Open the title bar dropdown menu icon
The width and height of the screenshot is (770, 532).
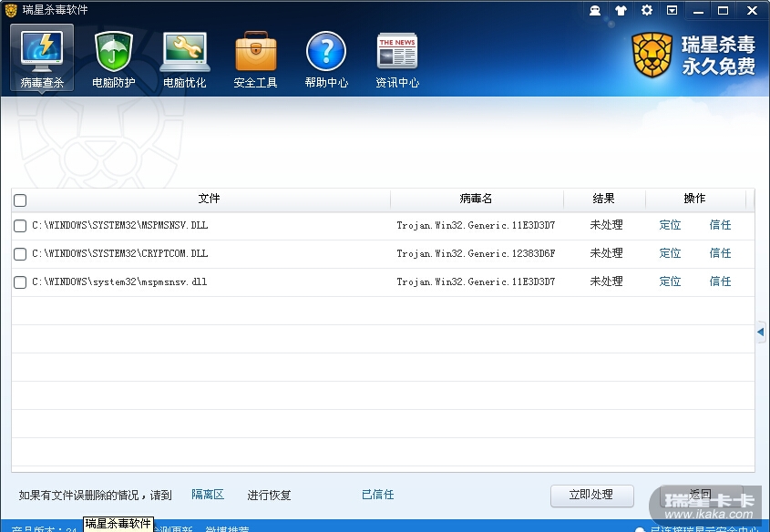pyautogui.click(x=672, y=10)
